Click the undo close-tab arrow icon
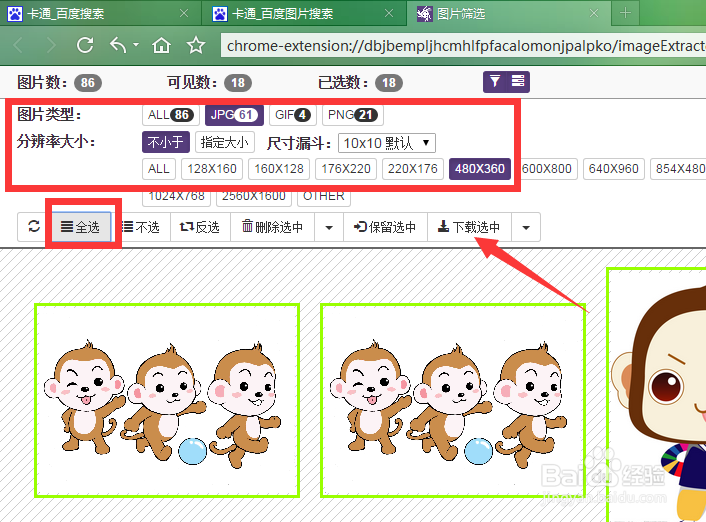This screenshot has width=706, height=522. (118, 45)
